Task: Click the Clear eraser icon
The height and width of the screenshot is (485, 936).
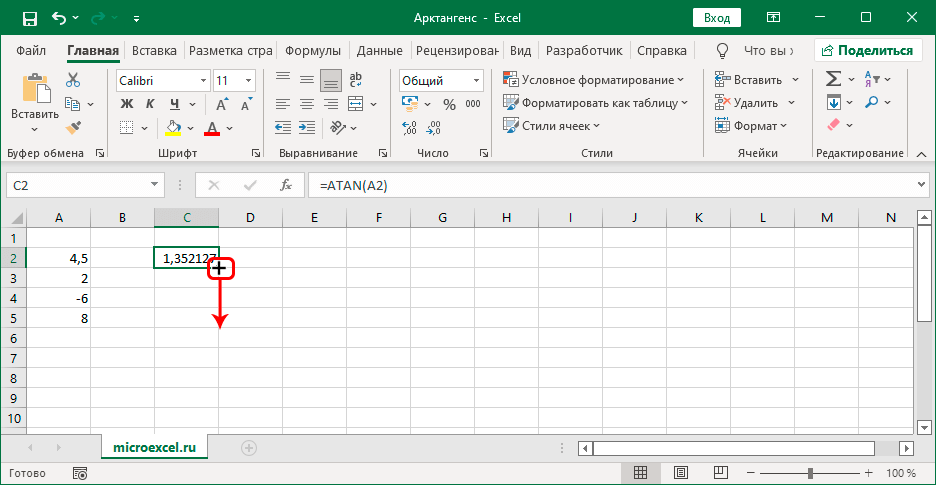Action: [833, 126]
